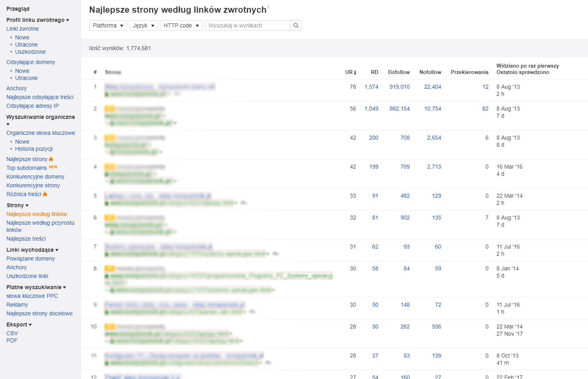Open Przegląd in the sidebar
Screen dimensions: 588x379
[18, 9]
